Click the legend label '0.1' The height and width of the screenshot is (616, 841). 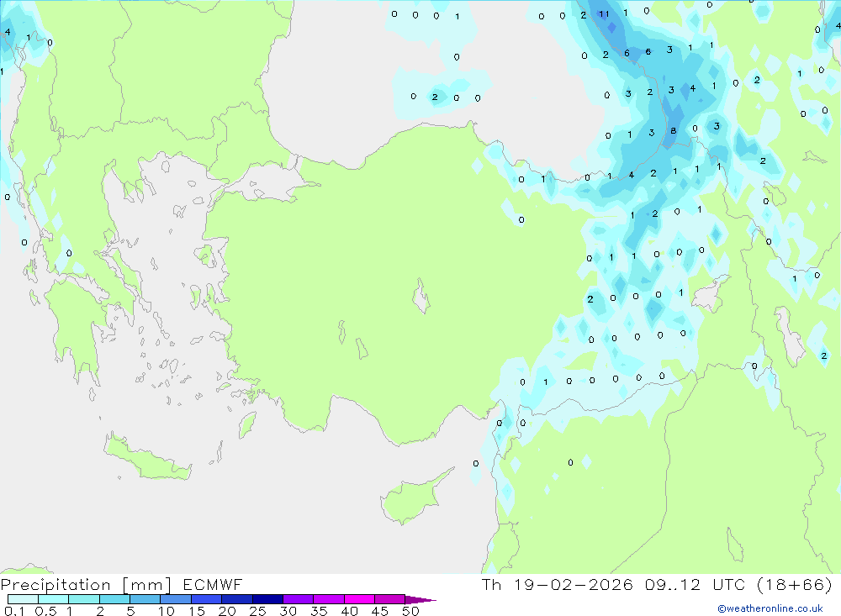[14, 611]
